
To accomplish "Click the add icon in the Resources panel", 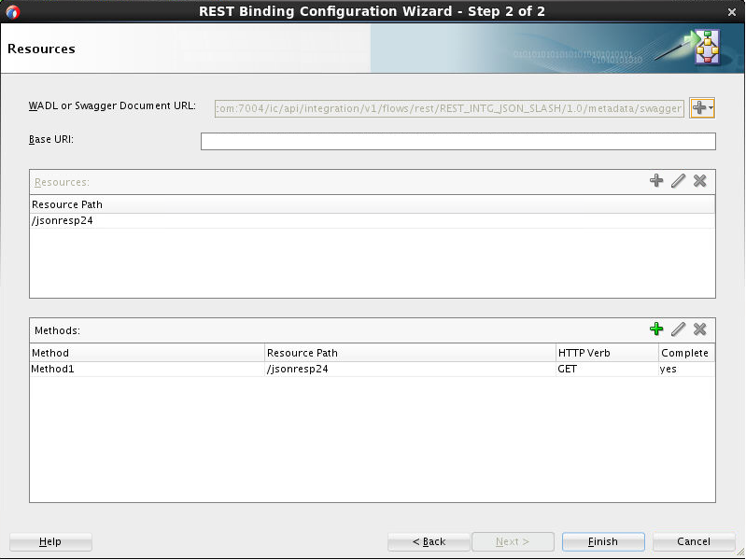I will click(656, 181).
